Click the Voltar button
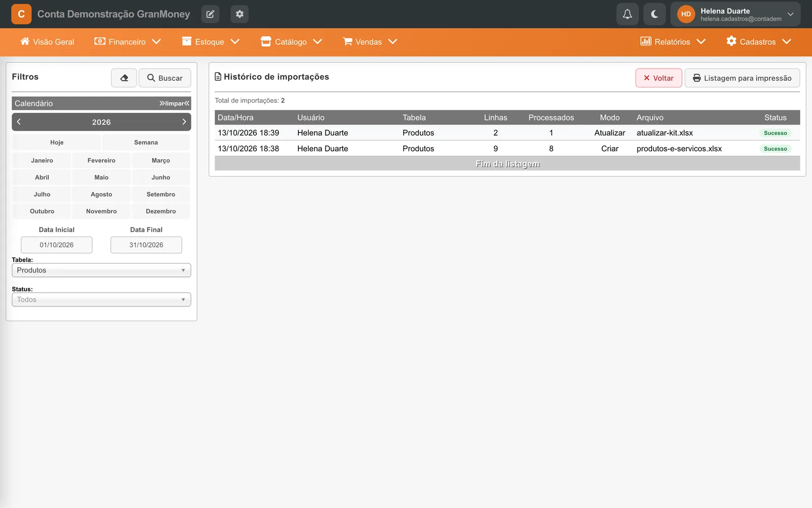This screenshot has width=812, height=508. coord(659,78)
